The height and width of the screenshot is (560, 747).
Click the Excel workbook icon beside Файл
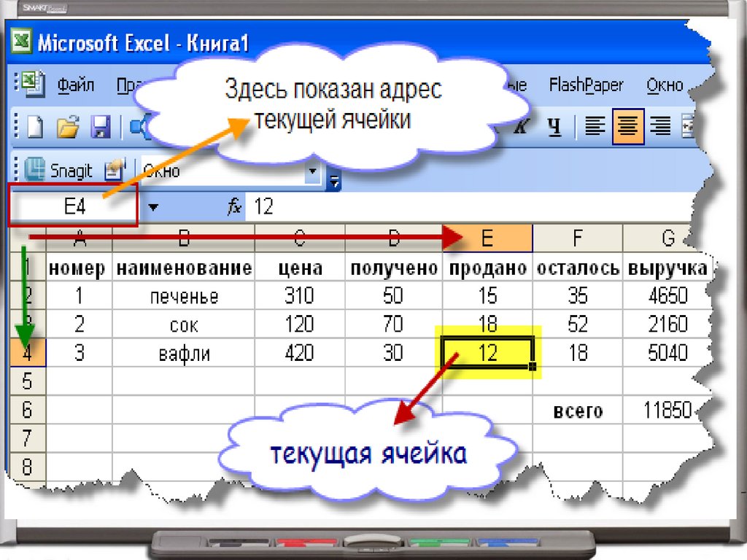tap(32, 83)
